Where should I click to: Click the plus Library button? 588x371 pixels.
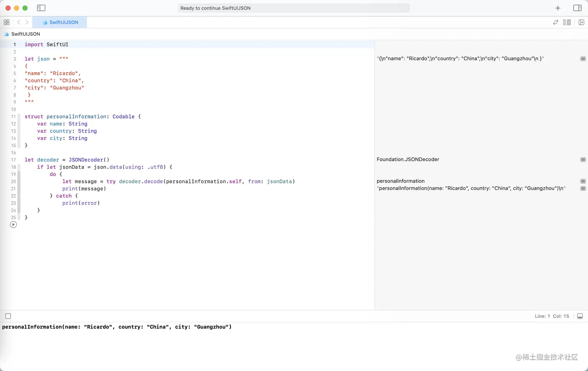[x=558, y=8]
